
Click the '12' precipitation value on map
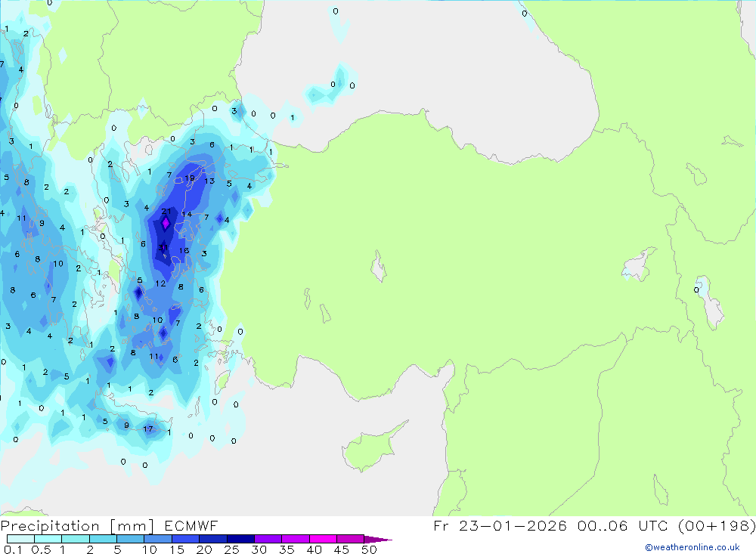(160, 283)
